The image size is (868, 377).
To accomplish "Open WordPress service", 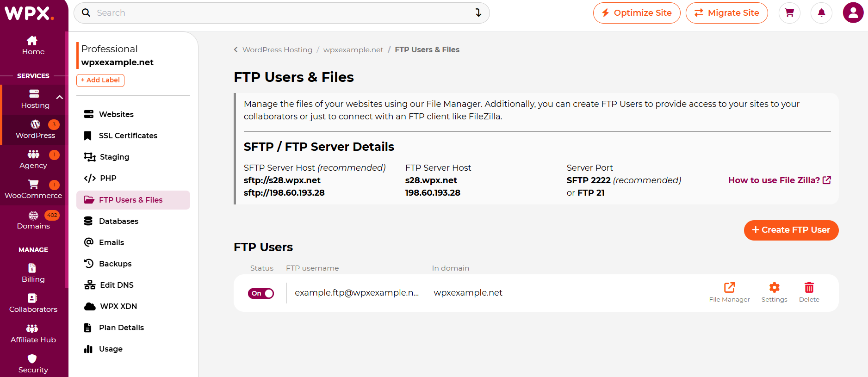I will pos(35,130).
